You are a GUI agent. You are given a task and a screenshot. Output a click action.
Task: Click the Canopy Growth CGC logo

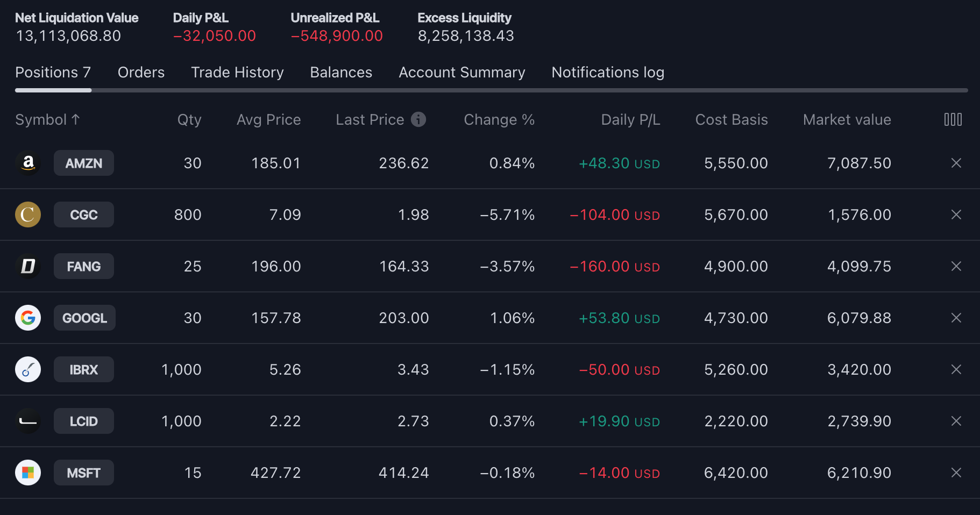(28, 214)
